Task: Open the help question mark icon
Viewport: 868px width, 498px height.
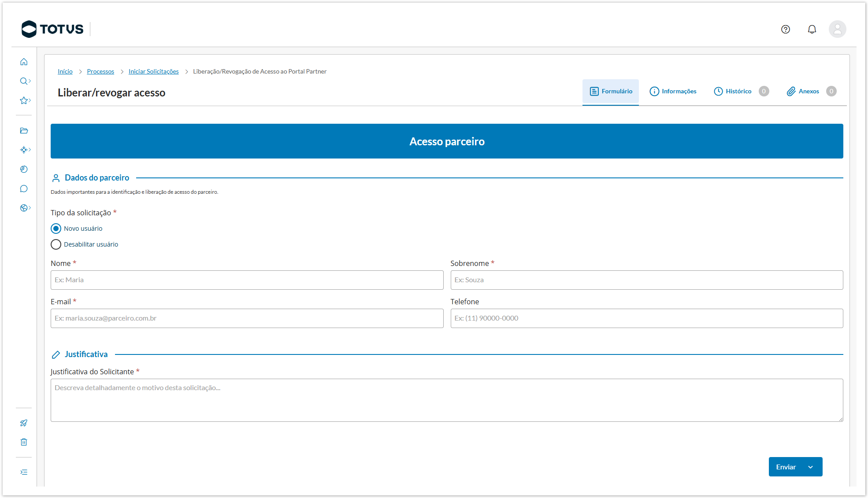Action: (785, 30)
